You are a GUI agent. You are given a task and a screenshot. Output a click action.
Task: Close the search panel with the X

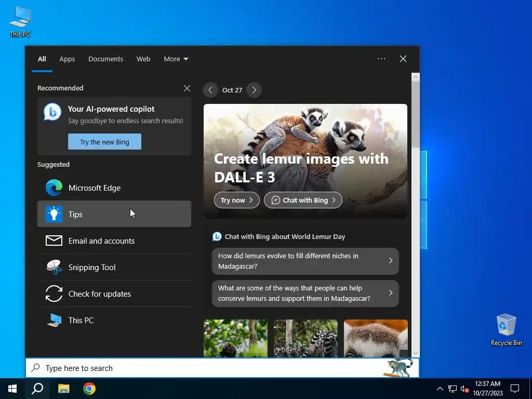(x=403, y=59)
